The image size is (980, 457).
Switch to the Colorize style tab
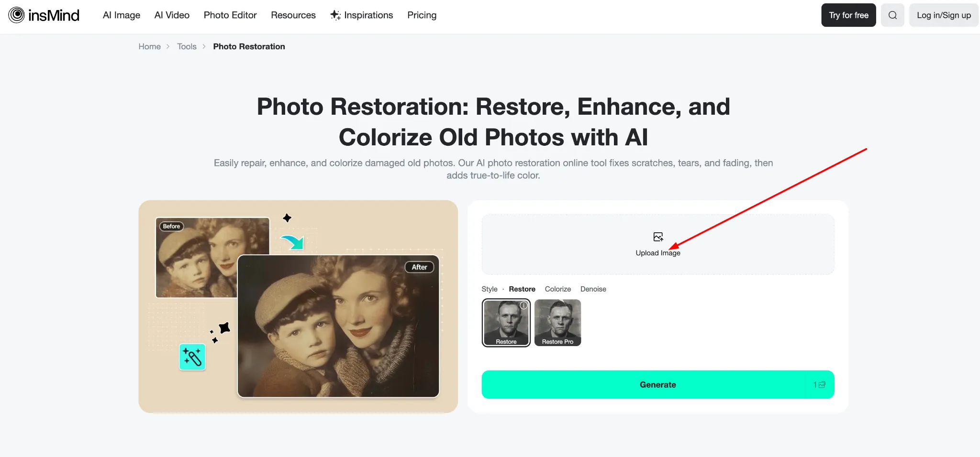click(x=558, y=289)
